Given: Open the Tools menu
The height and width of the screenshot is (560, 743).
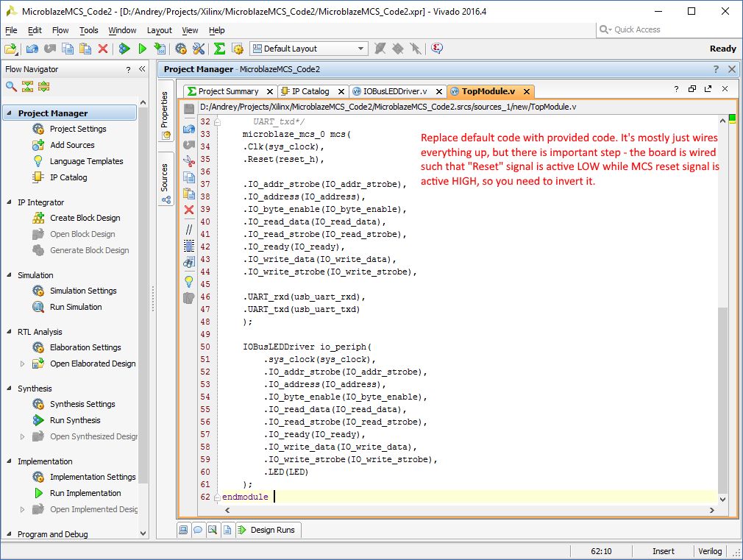Looking at the screenshot, I should point(88,30).
